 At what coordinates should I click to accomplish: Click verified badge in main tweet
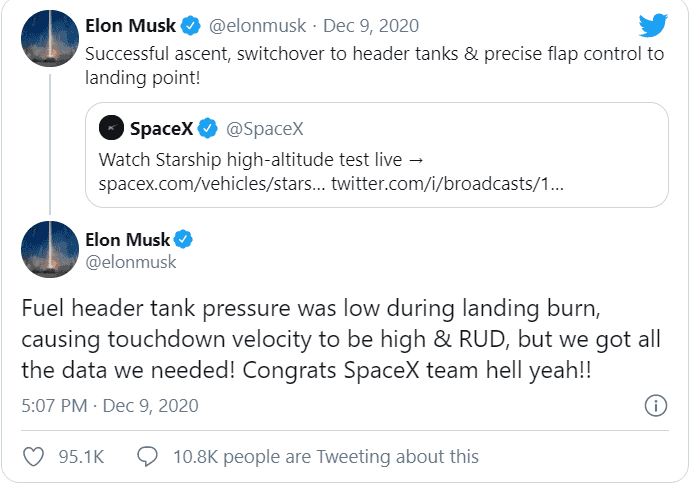pos(184,238)
